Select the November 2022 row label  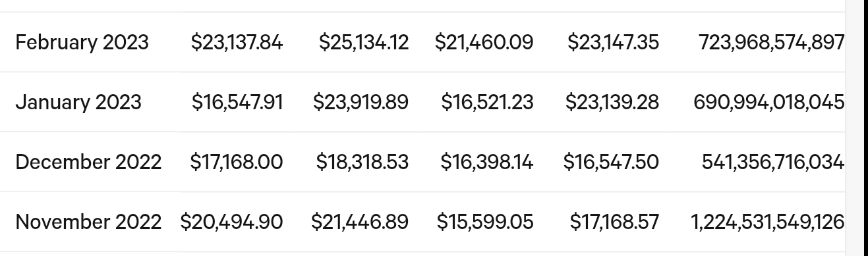click(88, 222)
